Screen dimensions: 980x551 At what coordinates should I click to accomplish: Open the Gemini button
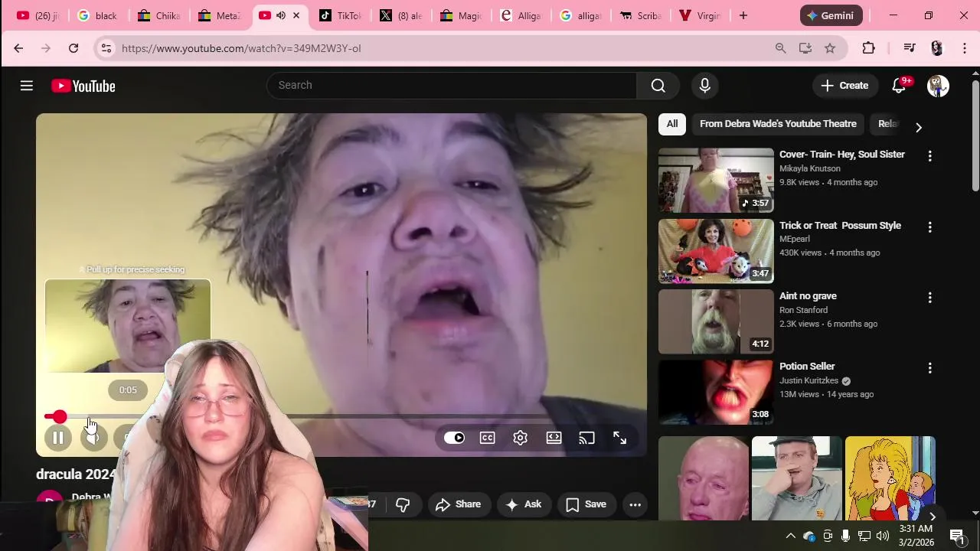(831, 15)
